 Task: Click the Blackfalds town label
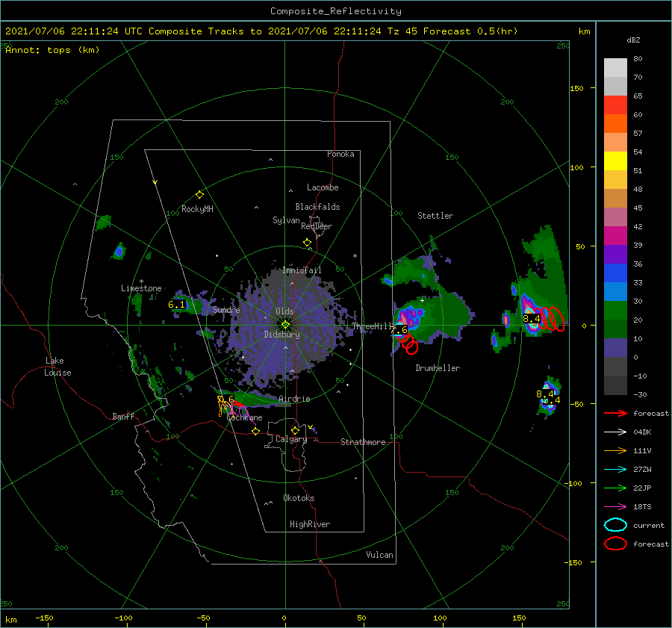(x=317, y=207)
